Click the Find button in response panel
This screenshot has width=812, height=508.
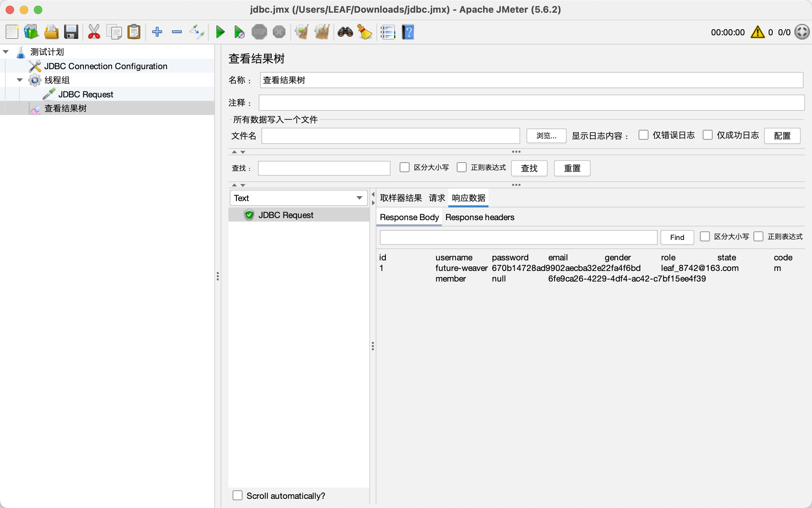click(x=677, y=237)
